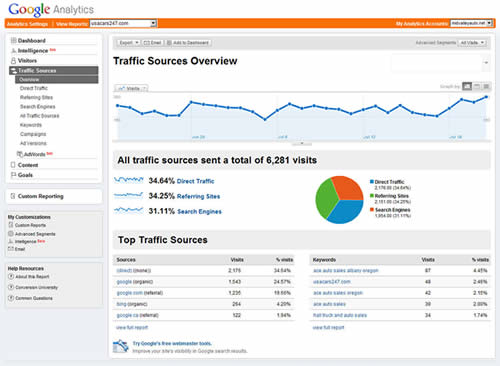Open the Advanced Segments All Visits dropdown
The width and height of the screenshot is (500, 366).
click(472, 43)
